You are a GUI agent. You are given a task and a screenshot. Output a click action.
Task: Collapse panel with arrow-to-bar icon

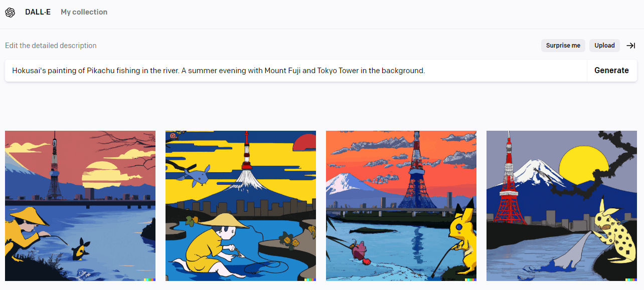click(631, 46)
